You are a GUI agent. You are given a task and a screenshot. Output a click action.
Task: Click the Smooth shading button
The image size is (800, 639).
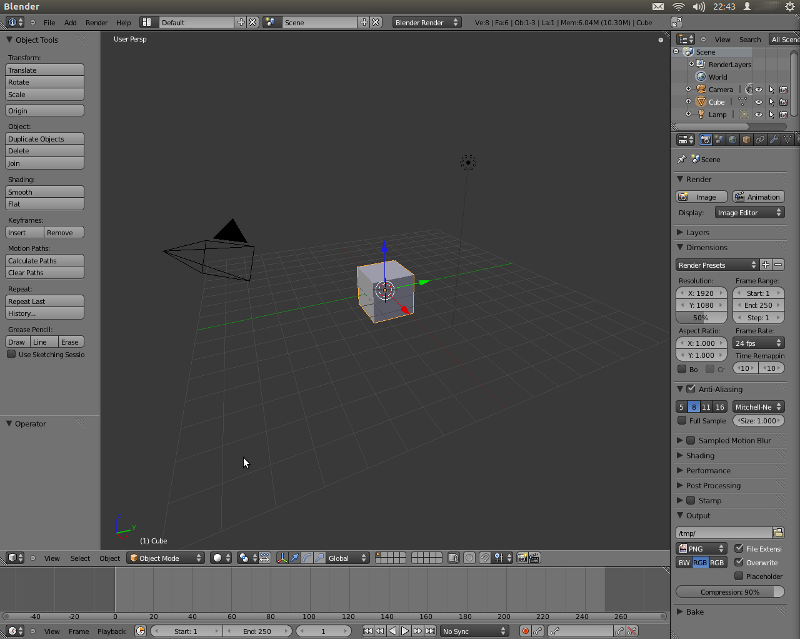tap(45, 192)
